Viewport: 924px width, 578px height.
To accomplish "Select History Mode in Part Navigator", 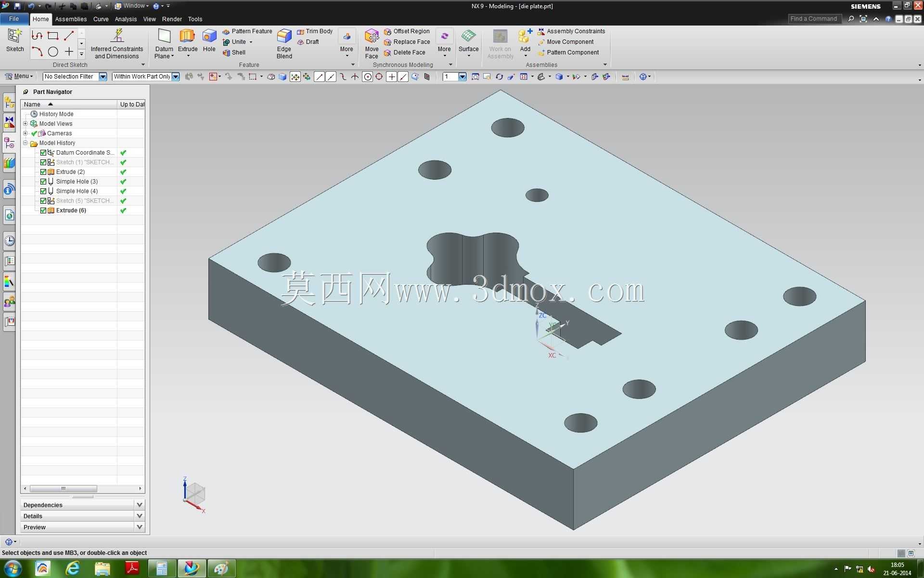I will pyautogui.click(x=56, y=114).
